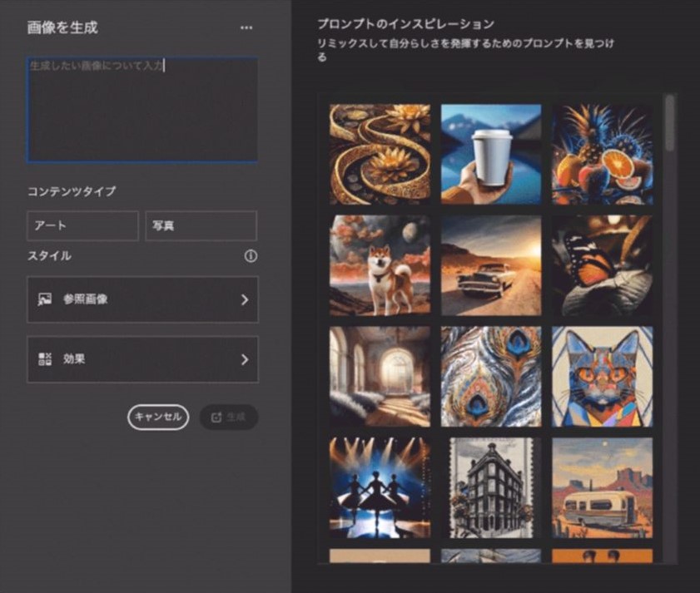Click the prompt text input field
The height and width of the screenshot is (593, 700).
(142, 109)
